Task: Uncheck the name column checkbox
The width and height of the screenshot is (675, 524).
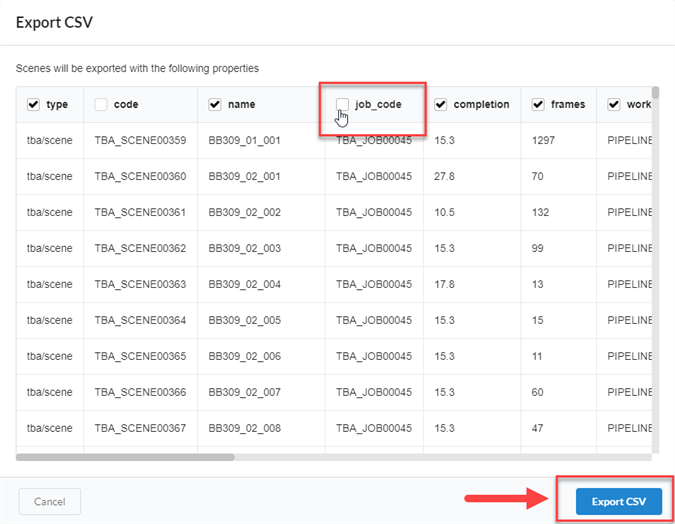Action: pyautogui.click(x=215, y=104)
